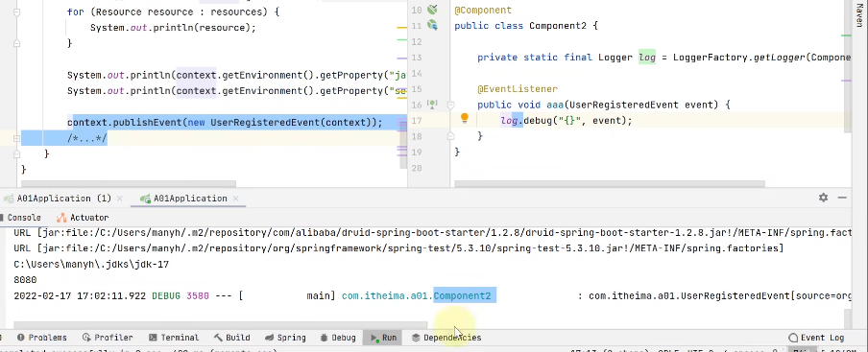
Task: Click the LoggerFactory.getLogger call
Action: pyautogui.click(x=739, y=57)
